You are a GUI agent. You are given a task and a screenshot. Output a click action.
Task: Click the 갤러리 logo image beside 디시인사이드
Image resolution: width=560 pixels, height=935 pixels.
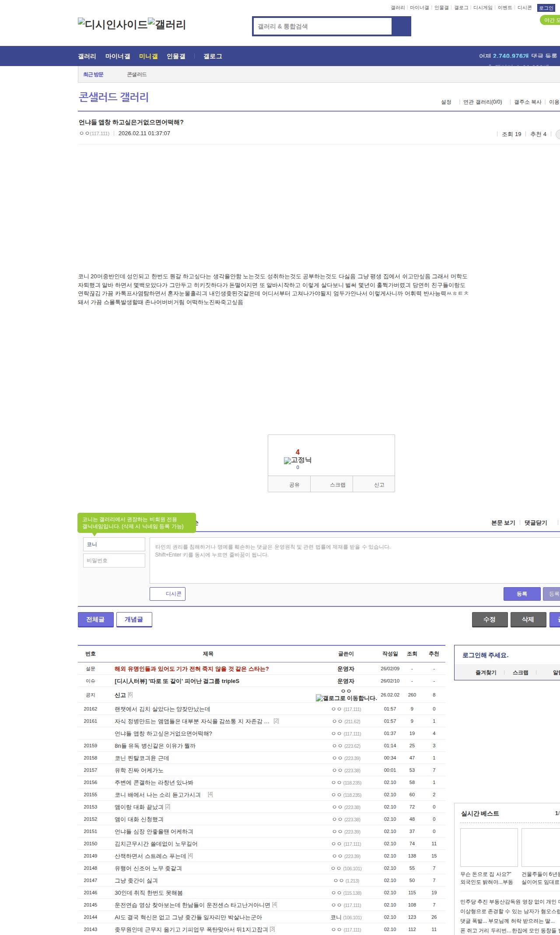pos(167,24)
